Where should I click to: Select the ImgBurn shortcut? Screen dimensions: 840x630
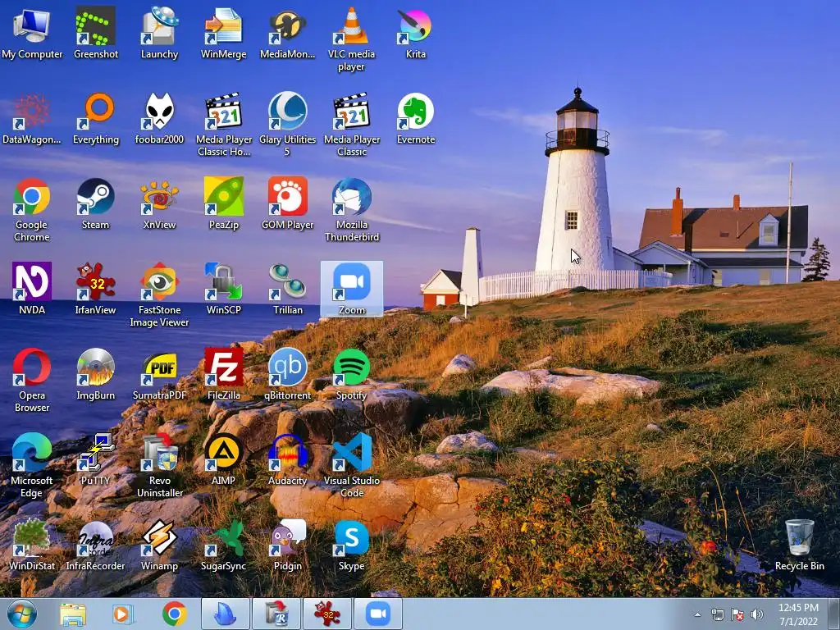tap(95, 374)
